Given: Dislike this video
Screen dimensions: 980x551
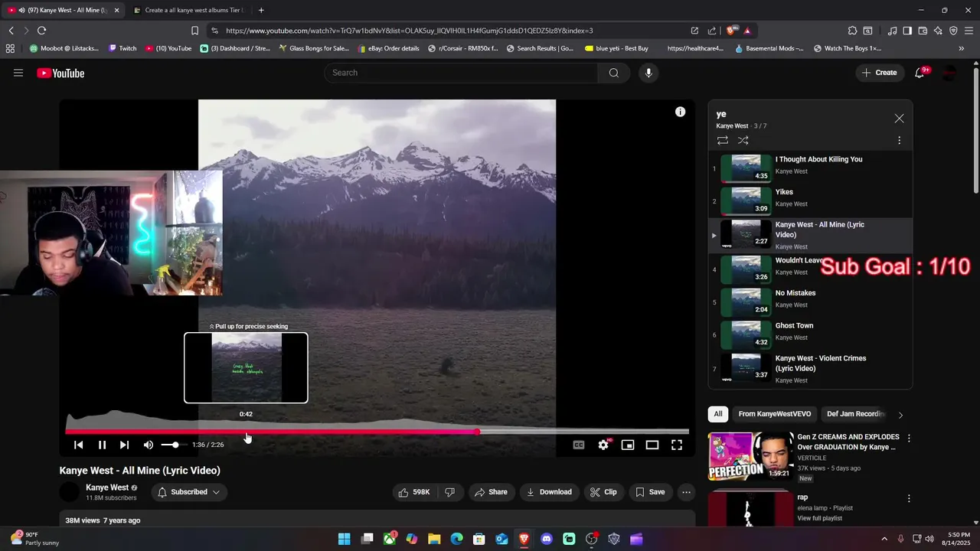Looking at the screenshot, I should (449, 492).
